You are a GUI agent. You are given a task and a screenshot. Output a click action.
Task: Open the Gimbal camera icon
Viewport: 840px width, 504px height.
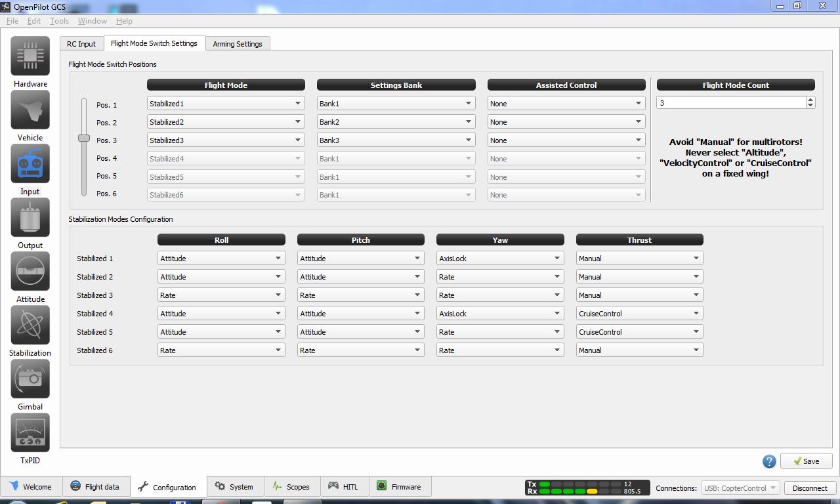(30, 379)
